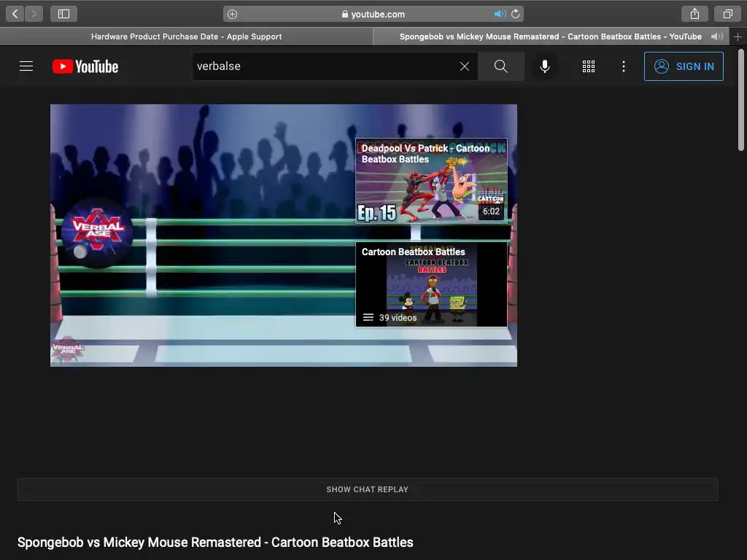
Task: Open the Cartoon Beatbox Battles playlist card
Action: click(x=432, y=284)
